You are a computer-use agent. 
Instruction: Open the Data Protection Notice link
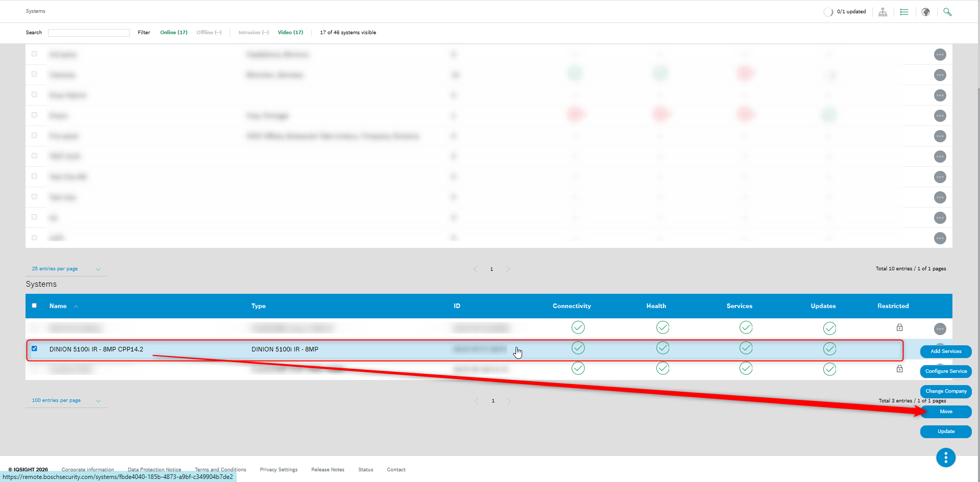pyautogui.click(x=154, y=470)
